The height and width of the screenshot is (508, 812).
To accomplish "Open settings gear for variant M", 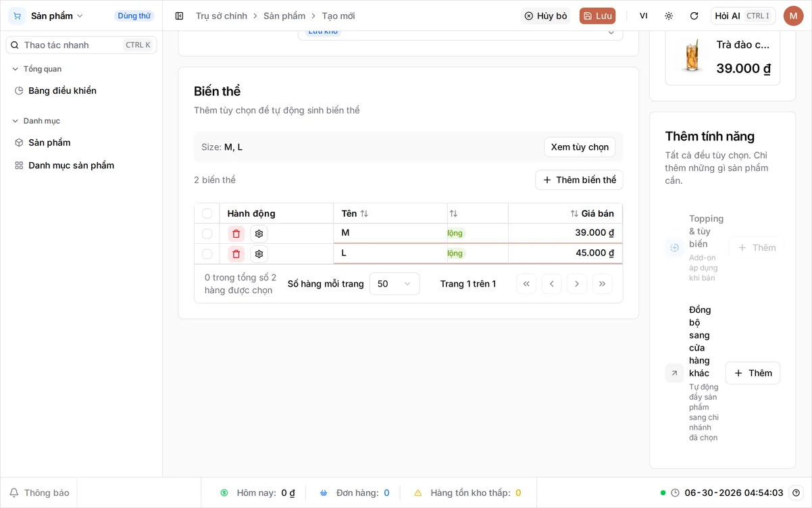I will pos(259,234).
